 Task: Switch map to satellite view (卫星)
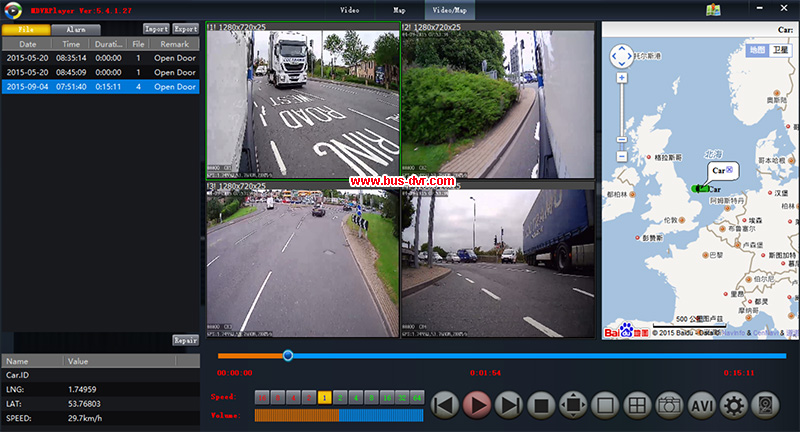780,50
